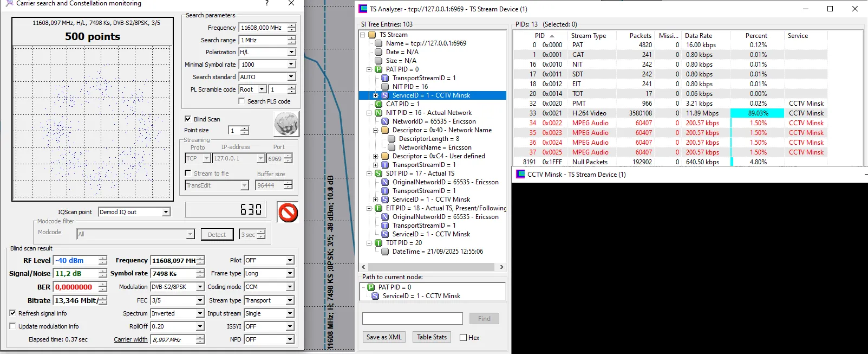Check the Hex checkbox
868x354 pixels.
[463, 338]
